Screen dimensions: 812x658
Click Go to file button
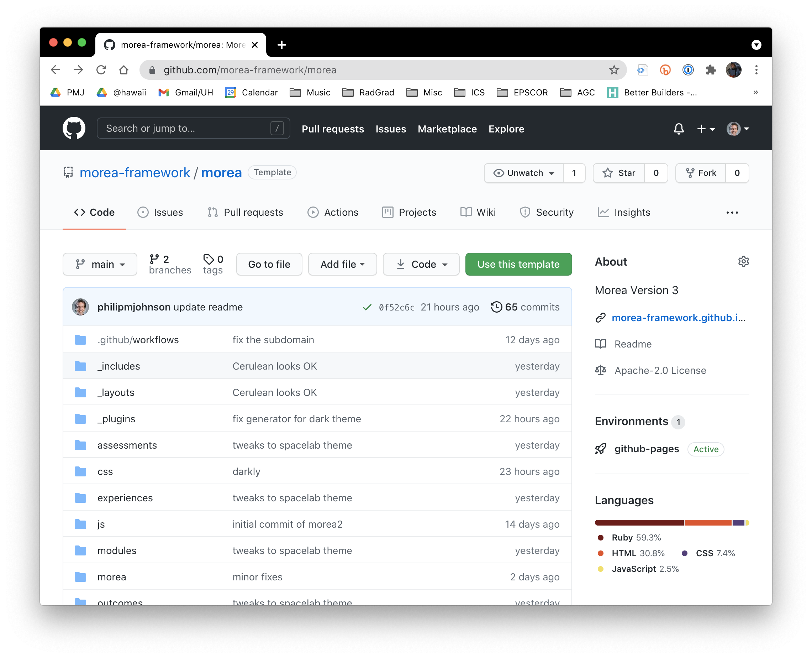[x=269, y=264]
